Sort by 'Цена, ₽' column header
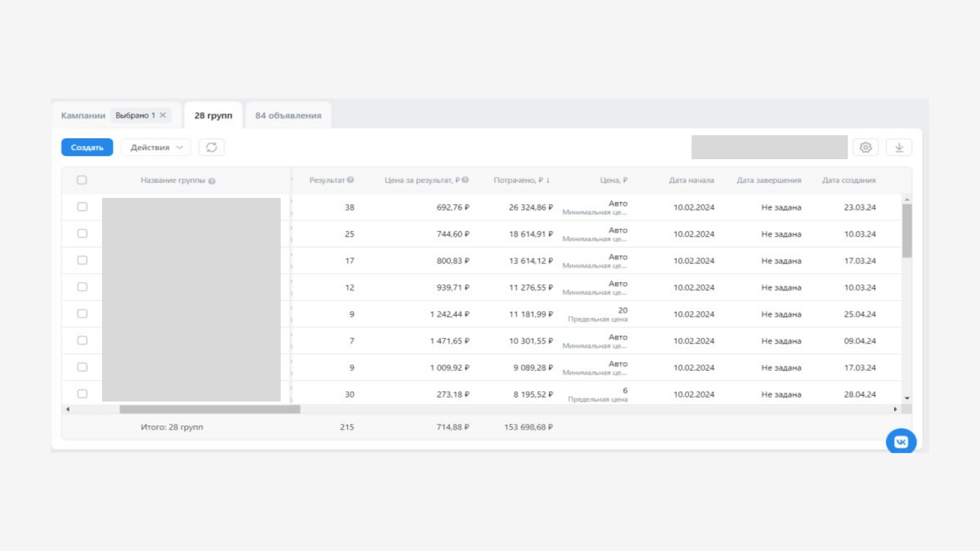Viewport: 980px width, 551px height. pyautogui.click(x=614, y=180)
